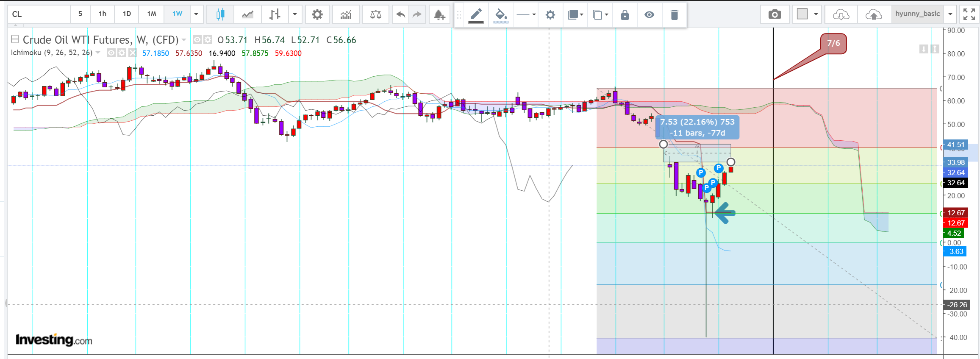The height and width of the screenshot is (359, 980).
Task: Open Crude Oil series settings gear
Action: pyautogui.click(x=208, y=40)
